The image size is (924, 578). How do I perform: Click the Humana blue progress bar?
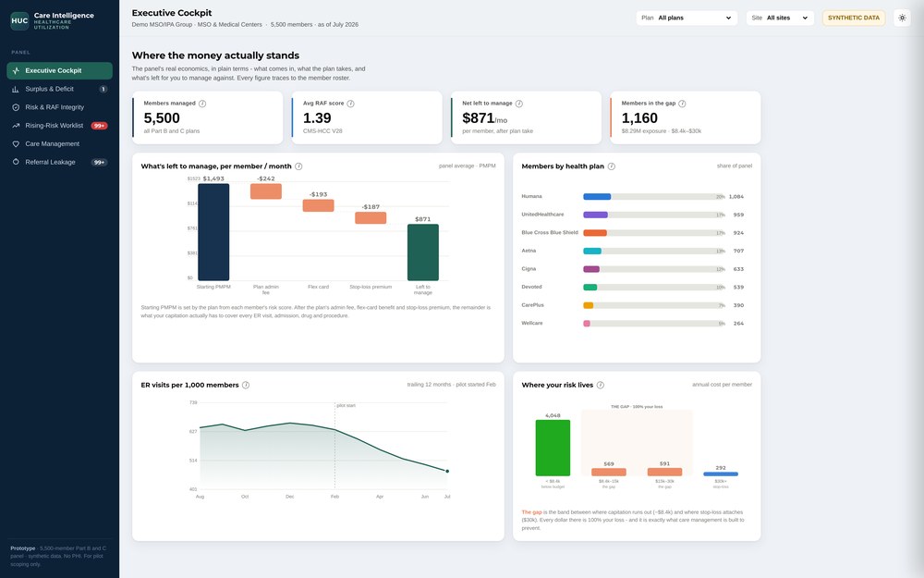[597, 196]
